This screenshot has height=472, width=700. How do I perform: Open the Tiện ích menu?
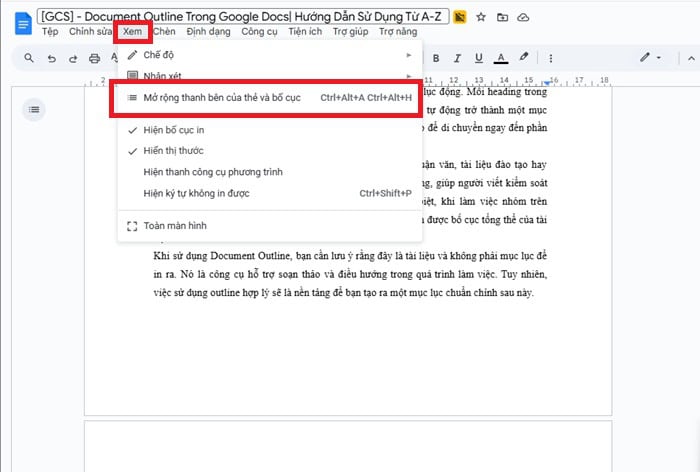pyautogui.click(x=305, y=32)
